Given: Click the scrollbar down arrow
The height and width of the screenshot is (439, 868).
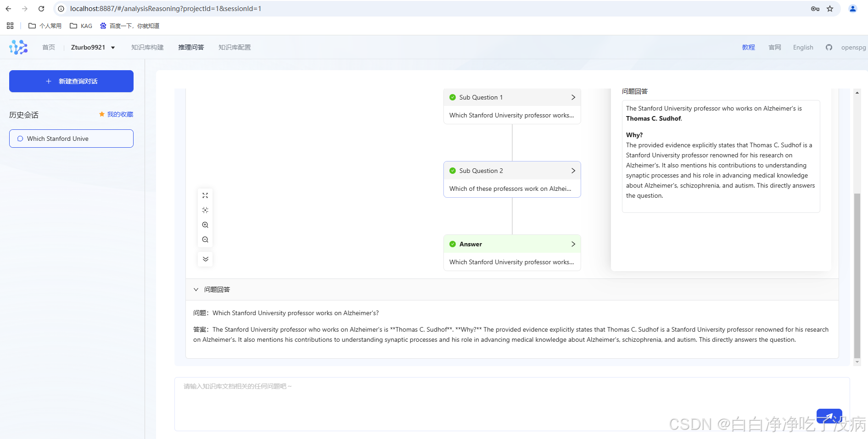Looking at the screenshot, I should click(x=857, y=362).
